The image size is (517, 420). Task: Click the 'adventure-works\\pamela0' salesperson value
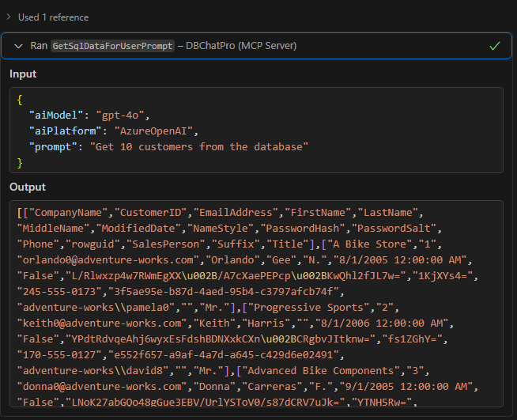pos(96,308)
